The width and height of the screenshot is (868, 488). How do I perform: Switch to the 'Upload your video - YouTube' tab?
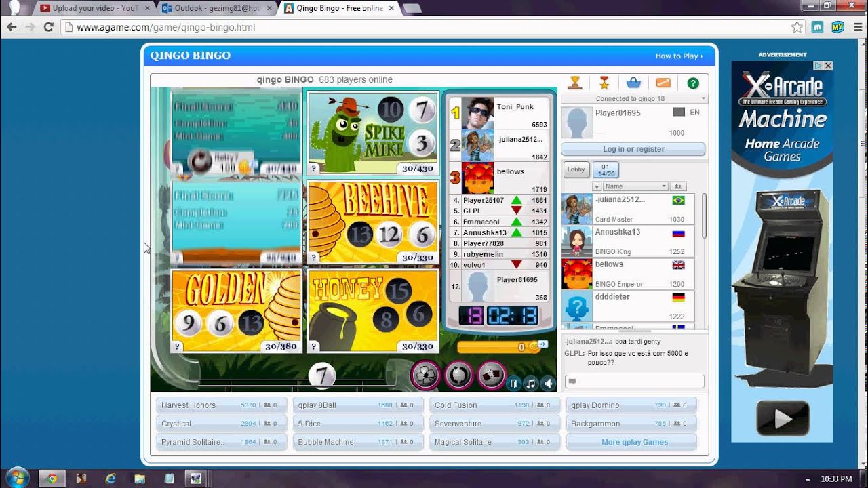(95, 8)
